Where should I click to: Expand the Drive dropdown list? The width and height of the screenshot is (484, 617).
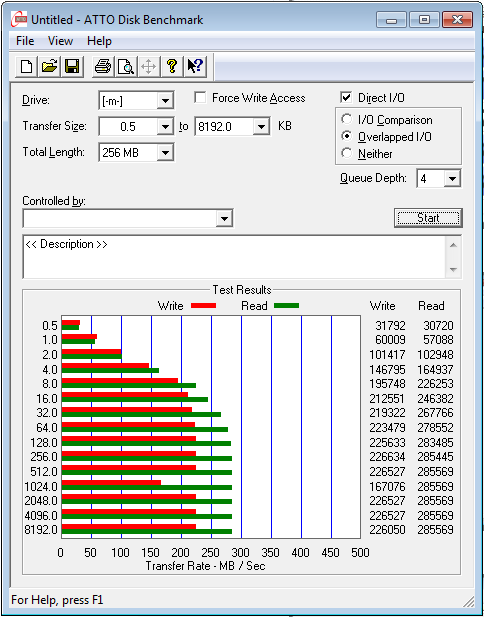point(165,101)
